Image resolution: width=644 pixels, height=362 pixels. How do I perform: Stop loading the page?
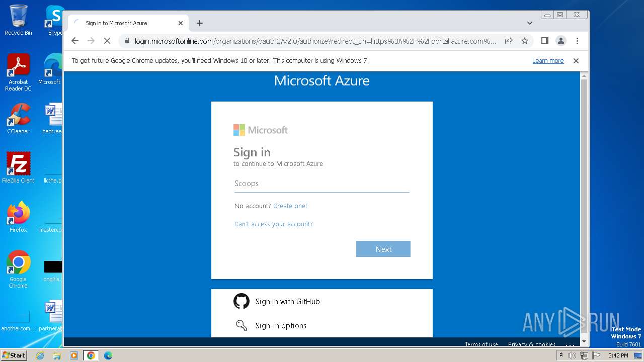107,41
